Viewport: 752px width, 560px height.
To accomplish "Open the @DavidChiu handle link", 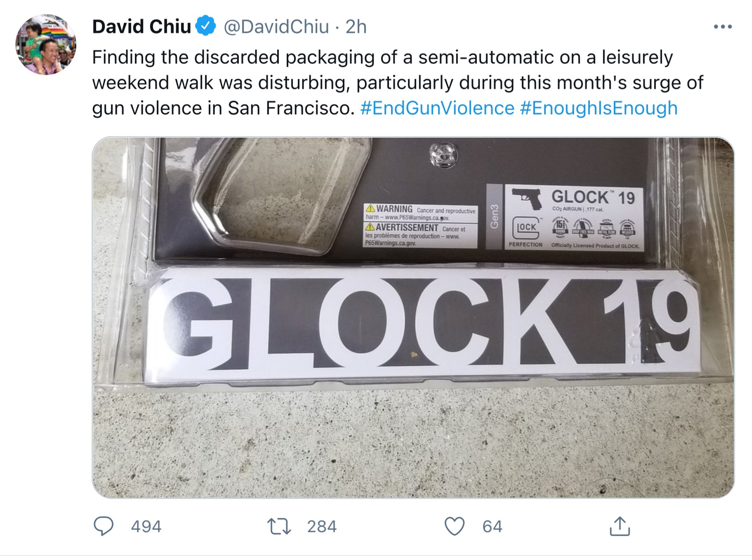I will tap(276, 27).
